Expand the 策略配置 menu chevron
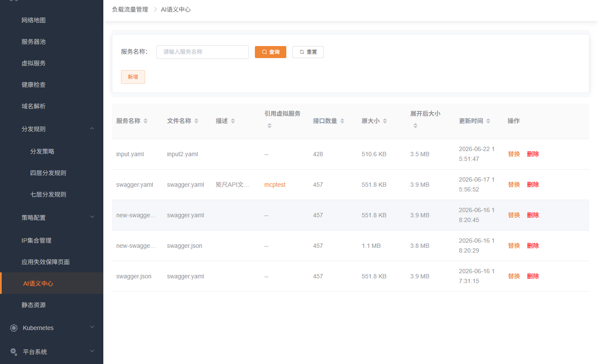 point(92,217)
